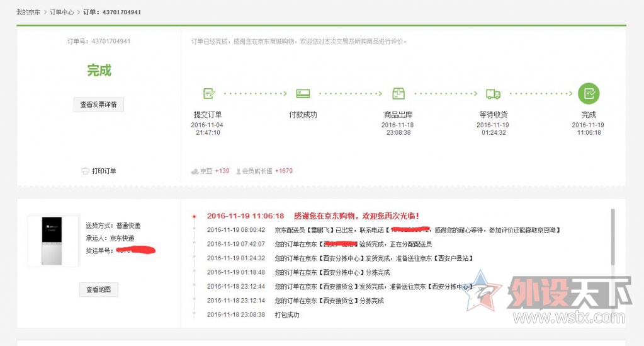
Task: Click the goods shipped (商品出库) box icon
Action: tap(398, 94)
